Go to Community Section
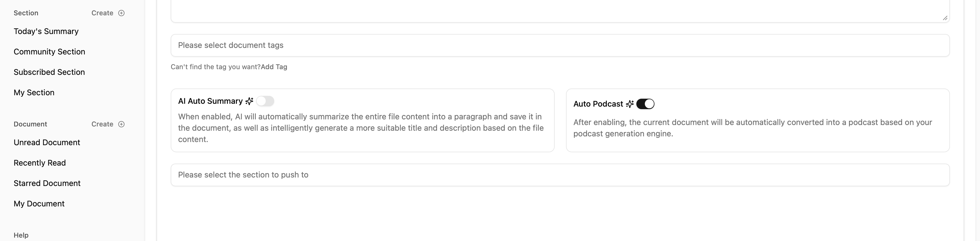The image size is (980, 241). [49, 52]
